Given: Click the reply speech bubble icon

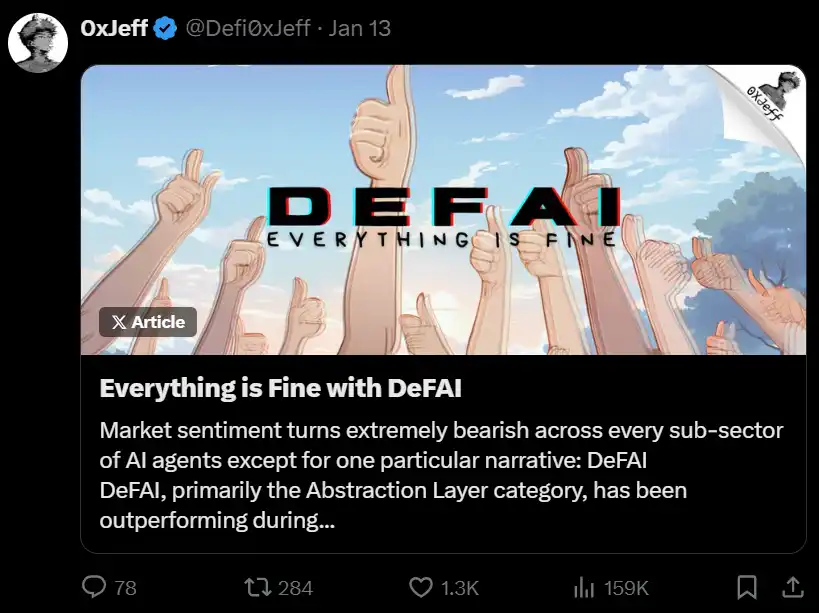Looking at the screenshot, I should tap(94, 587).
